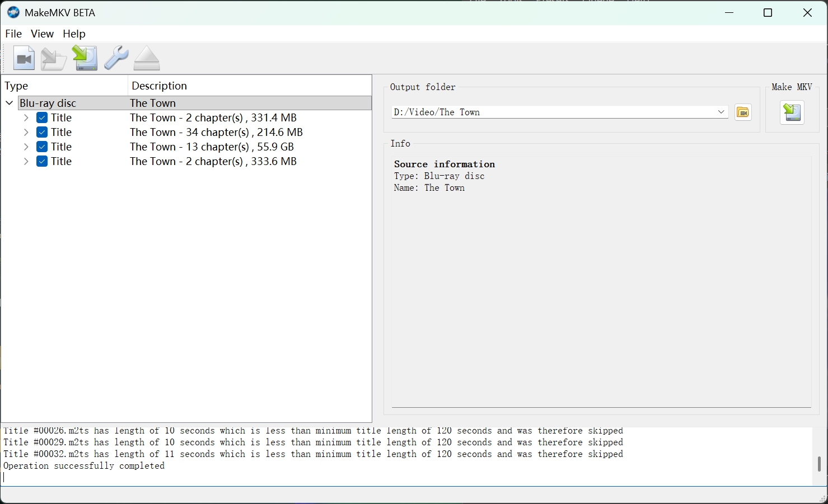The image size is (828, 504).
Task: Expand the 333.6 MB title row
Action: [x=26, y=161]
